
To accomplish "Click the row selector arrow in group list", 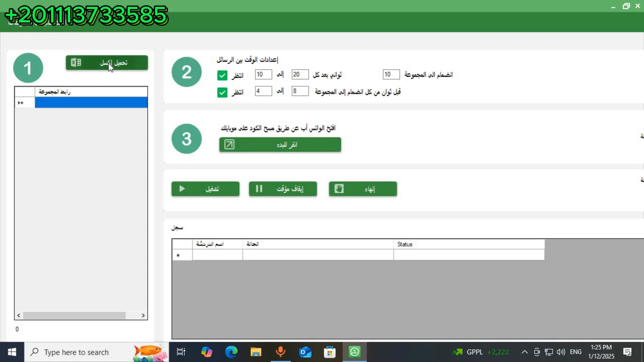I will (x=24, y=103).
